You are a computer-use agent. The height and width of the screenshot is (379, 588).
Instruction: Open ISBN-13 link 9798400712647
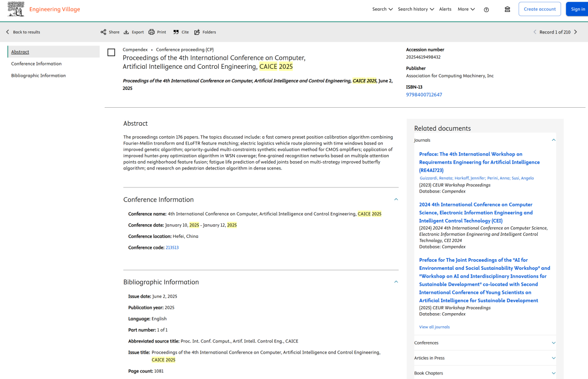click(424, 95)
